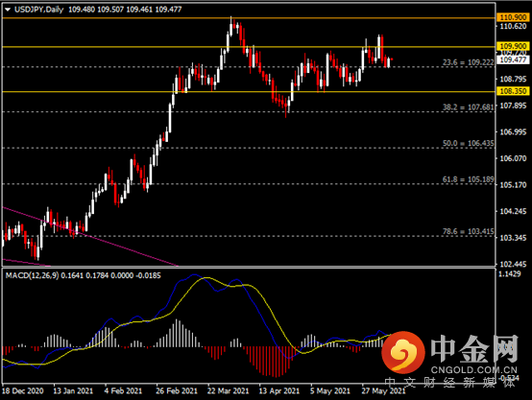Screen dimensions: 532x400
Task: Click the 50.0 = 106.435 Fibonacci label
Action: 469,143
